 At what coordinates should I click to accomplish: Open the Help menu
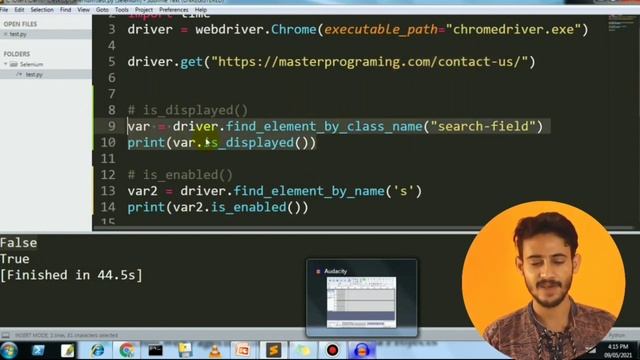point(201,9)
